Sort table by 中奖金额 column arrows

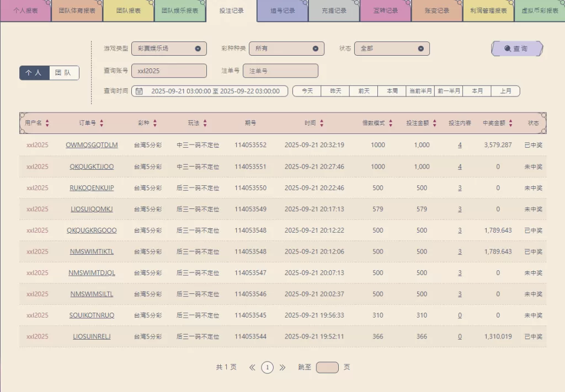(511, 123)
